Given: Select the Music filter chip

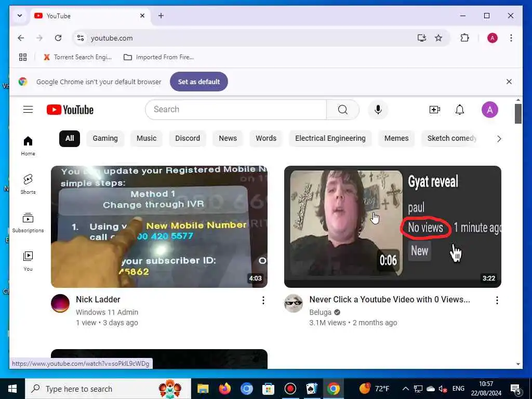Looking at the screenshot, I should (x=147, y=138).
